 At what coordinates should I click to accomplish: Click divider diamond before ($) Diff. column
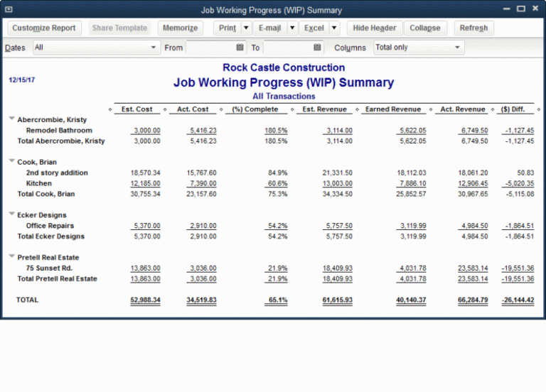click(x=493, y=109)
